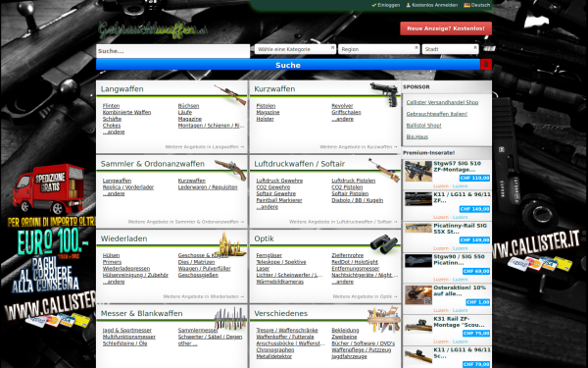Screen dimensions: 588x368
Task: Open RedDot / HoloSight link
Action: click(355, 262)
